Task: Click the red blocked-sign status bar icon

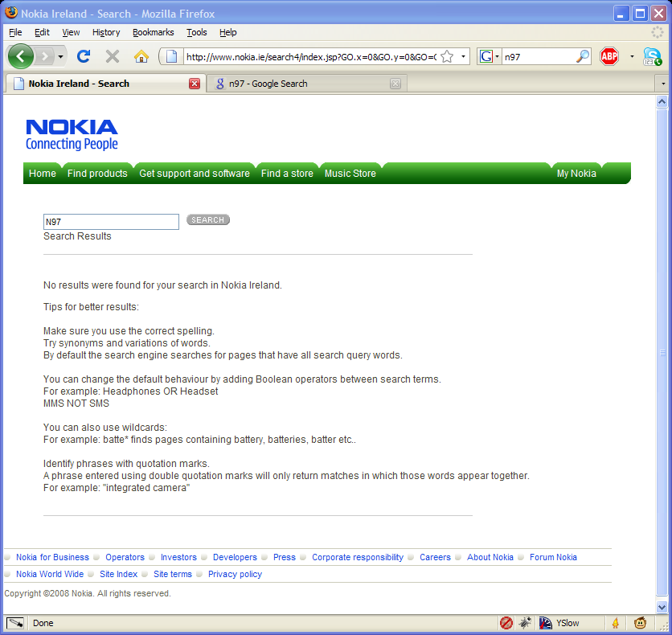Action: 506,623
